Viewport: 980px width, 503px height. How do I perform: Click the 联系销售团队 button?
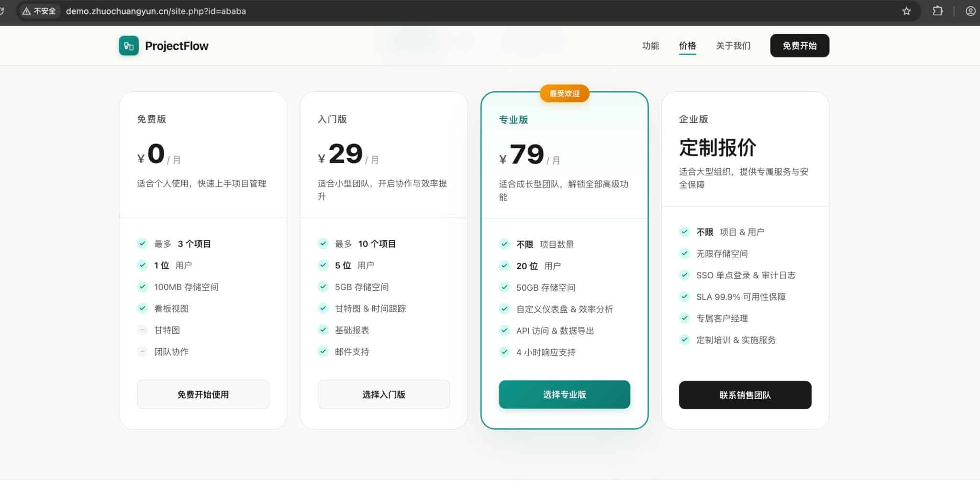tap(745, 395)
